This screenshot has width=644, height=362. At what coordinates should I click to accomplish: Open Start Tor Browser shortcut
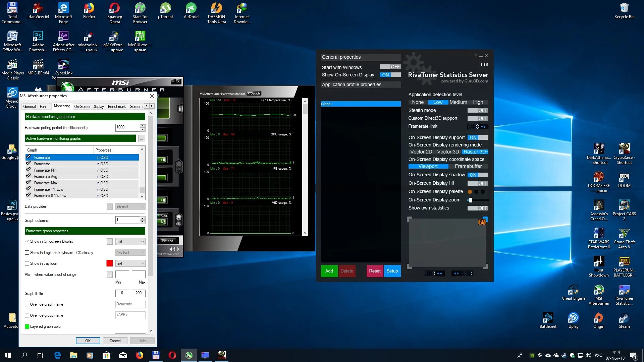pos(140,13)
